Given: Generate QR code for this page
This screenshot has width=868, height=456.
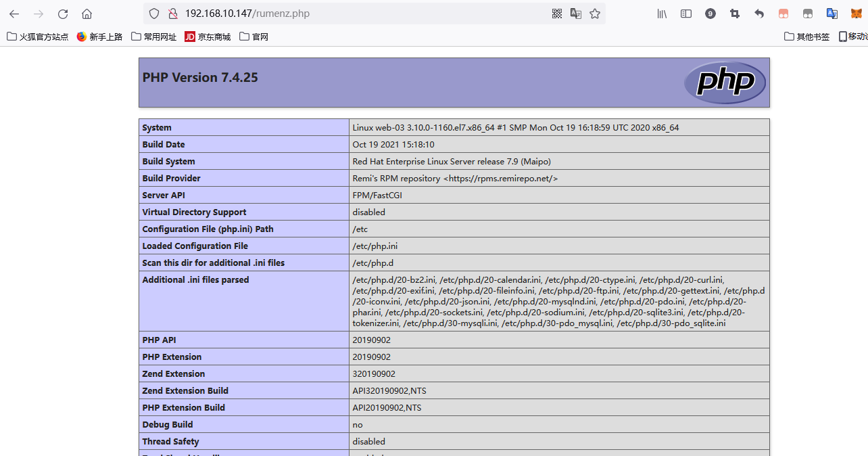Looking at the screenshot, I should point(557,14).
